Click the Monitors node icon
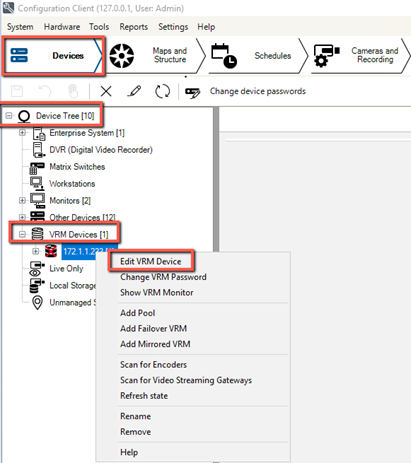This screenshot has width=411, height=463. [37, 201]
